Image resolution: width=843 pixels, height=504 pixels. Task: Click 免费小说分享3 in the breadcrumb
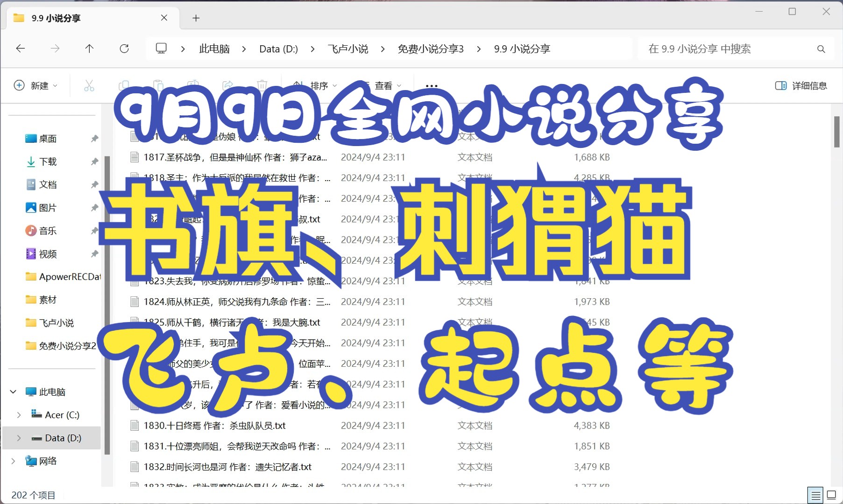pos(431,49)
